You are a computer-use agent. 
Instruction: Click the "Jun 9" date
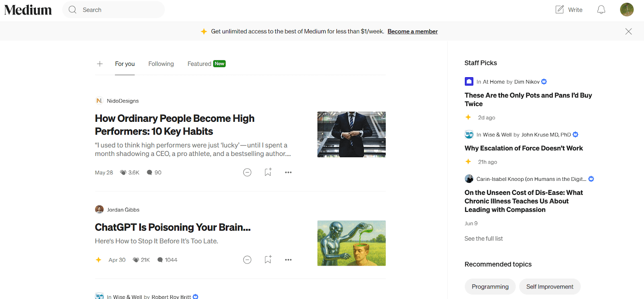click(471, 223)
